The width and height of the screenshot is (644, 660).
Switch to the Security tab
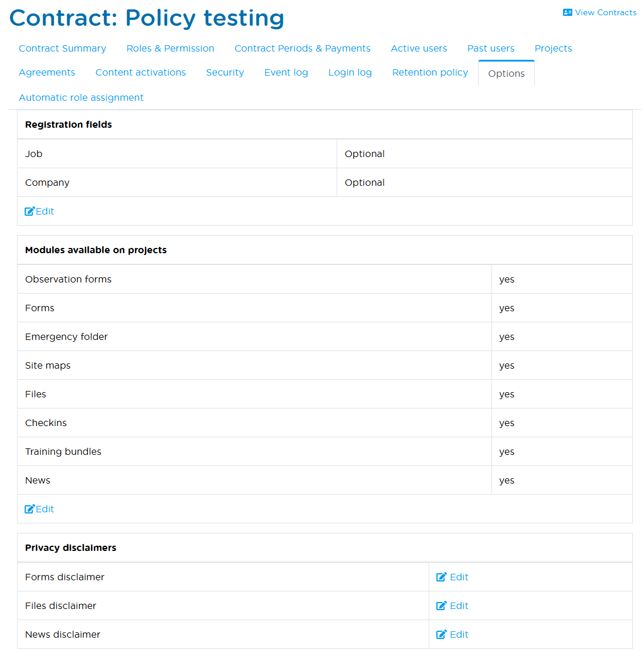(x=225, y=73)
